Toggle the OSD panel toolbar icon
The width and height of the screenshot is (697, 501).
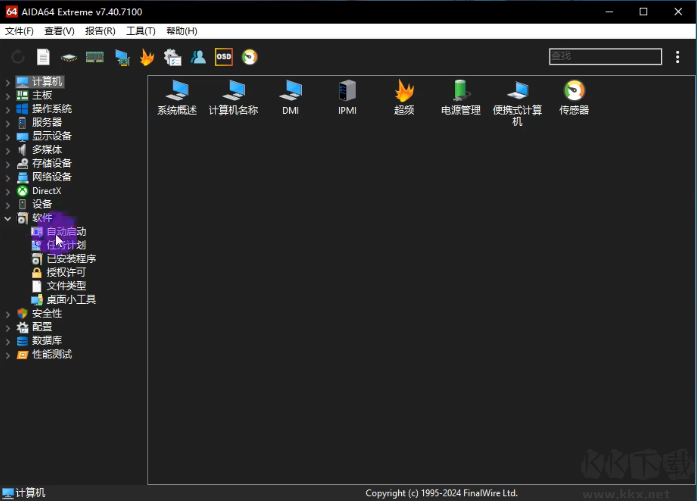point(224,57)
